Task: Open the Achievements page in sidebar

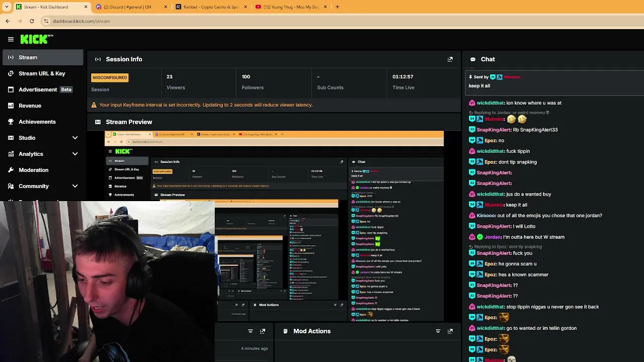Action: point(42,122)
